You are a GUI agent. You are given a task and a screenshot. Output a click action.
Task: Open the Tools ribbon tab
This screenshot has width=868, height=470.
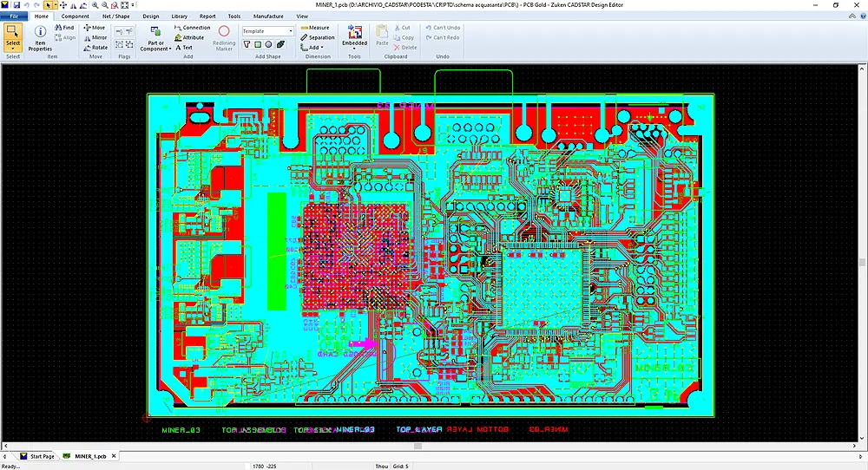[x=234, y=16]
